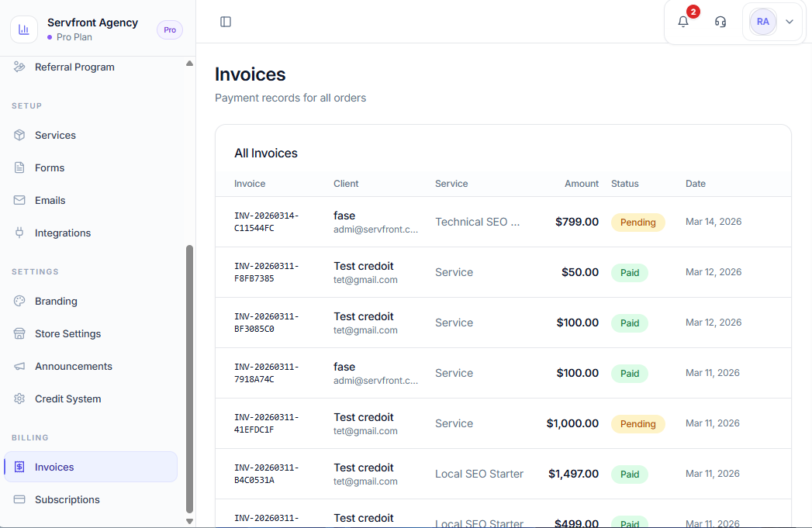Open invoice INV-20260314-C11544FC
The height and width of the screenshot is (528, 812).
pyautogui.click(x=266, y=222)
